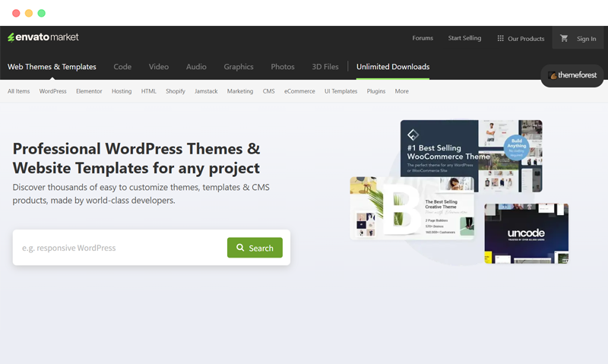Open the Start Selling link
The height and width of the screenshot is (364, 608).
click(x=464, y=38)
